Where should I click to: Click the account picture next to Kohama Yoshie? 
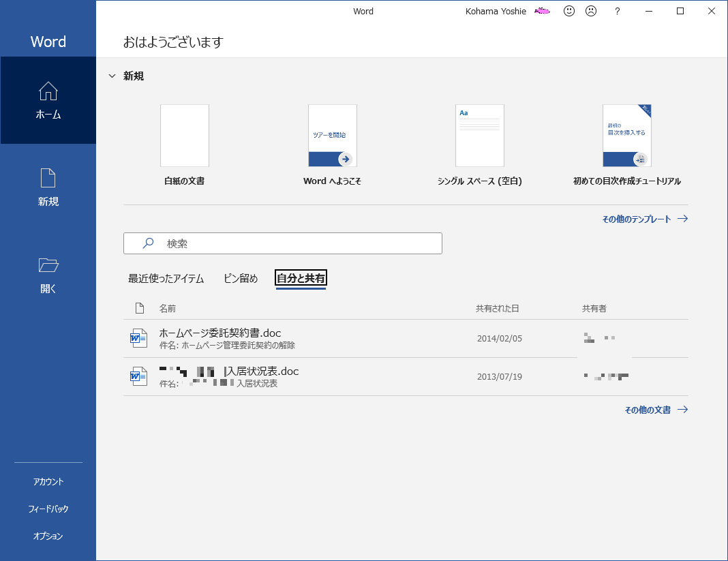click(x=542, y=11)
